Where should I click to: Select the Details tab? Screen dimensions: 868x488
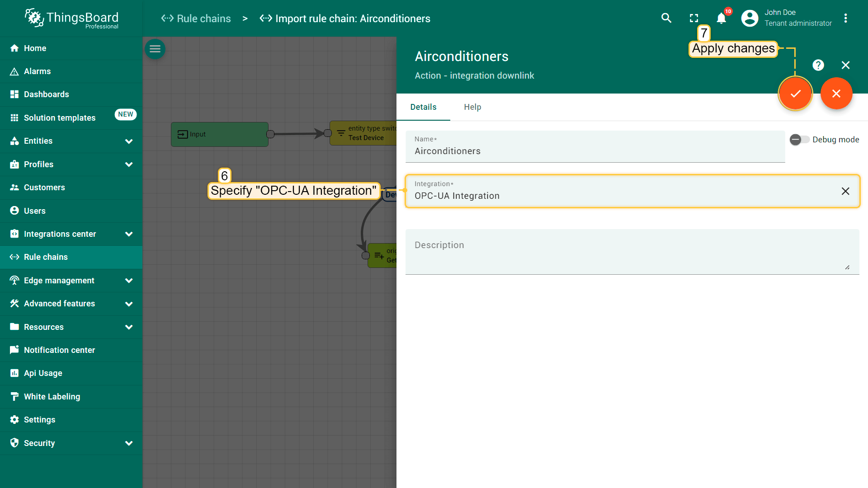coord(423,107)
